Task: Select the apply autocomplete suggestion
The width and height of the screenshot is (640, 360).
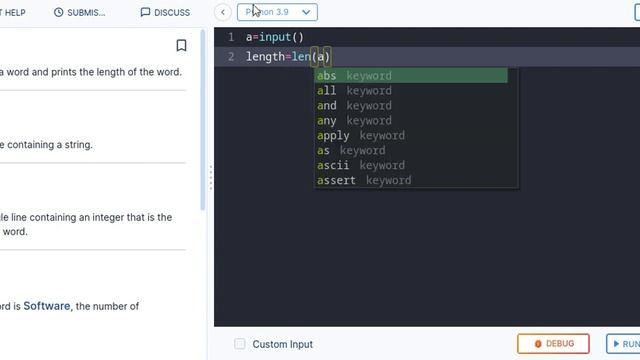Action: click(x=411, y=136)
